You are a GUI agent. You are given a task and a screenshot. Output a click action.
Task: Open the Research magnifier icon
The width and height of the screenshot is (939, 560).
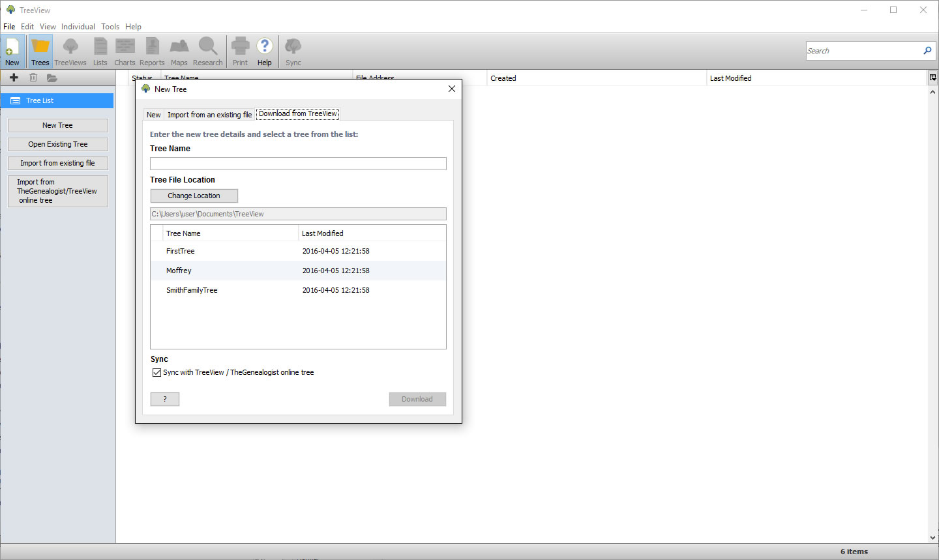[x=208, y=52]
